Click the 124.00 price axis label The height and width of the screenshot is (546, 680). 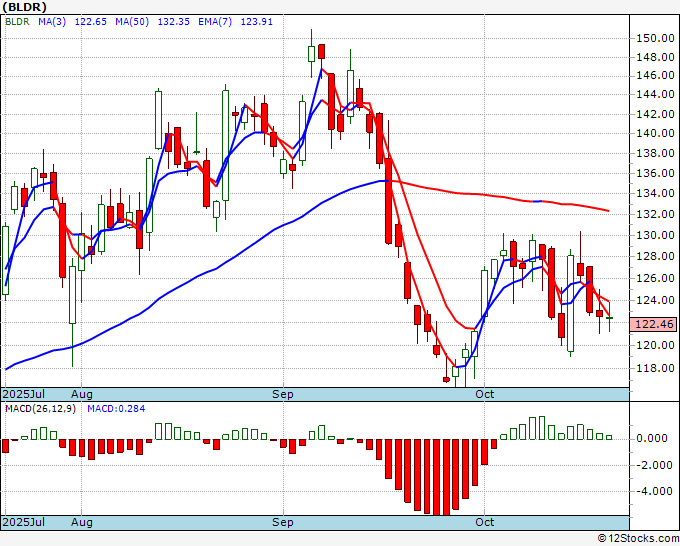pyautogui.click(x=655, y=300)
